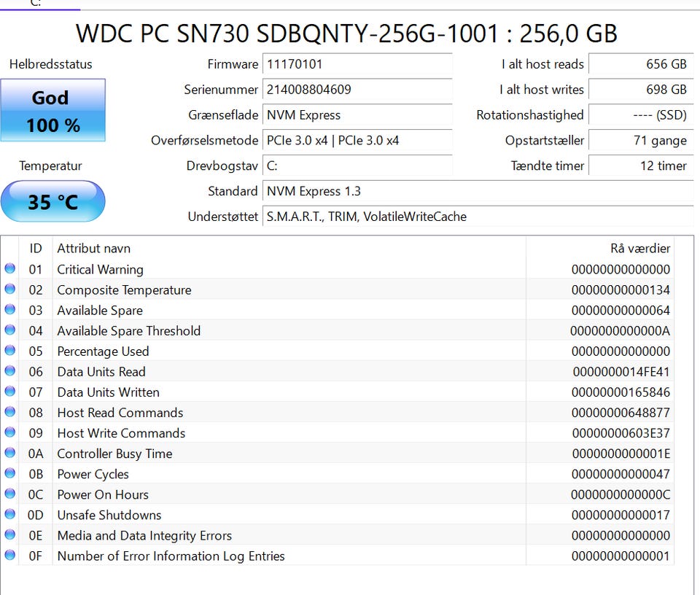The height and width of the screenshot is (595, 700).
Task: Click the blue status orb beside Critical Warning
Action: click(10, 269)
